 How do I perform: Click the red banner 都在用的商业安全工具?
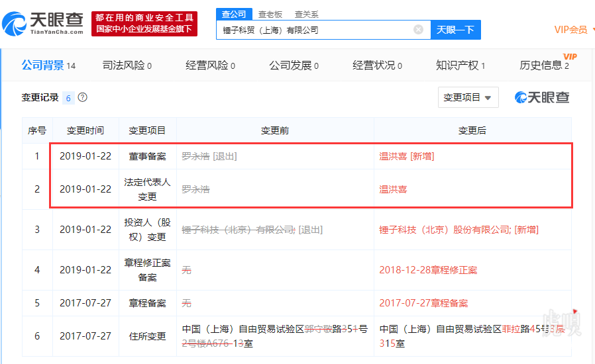144,24
